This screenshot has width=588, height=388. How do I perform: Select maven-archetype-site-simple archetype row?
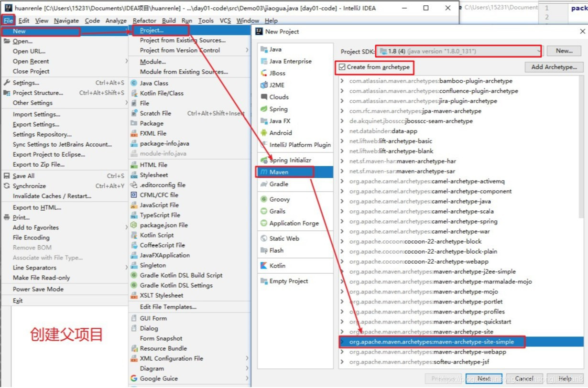461,342
